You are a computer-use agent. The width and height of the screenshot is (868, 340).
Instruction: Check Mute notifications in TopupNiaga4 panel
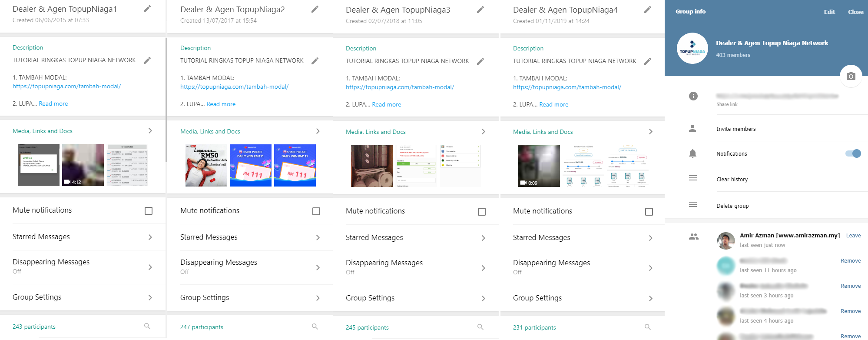[649, 212]
